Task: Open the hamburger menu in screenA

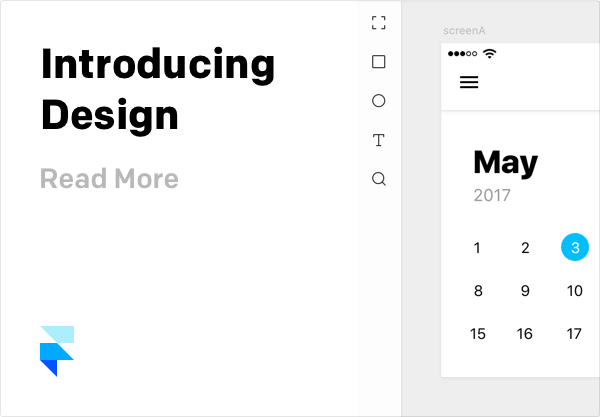Action: (469, 82)
